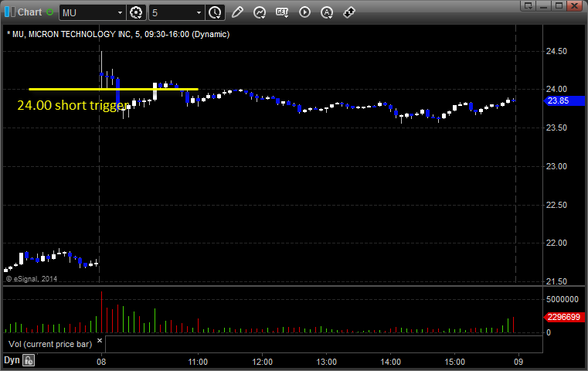Click the 2296699 volume value marker
Viewport: 588px width, 371px height.
[x=564, y=317]
